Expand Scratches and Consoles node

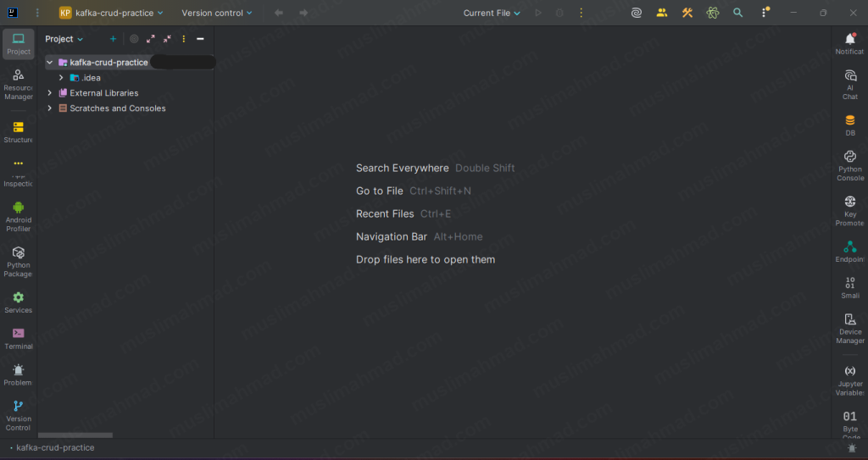pos(50,108)
